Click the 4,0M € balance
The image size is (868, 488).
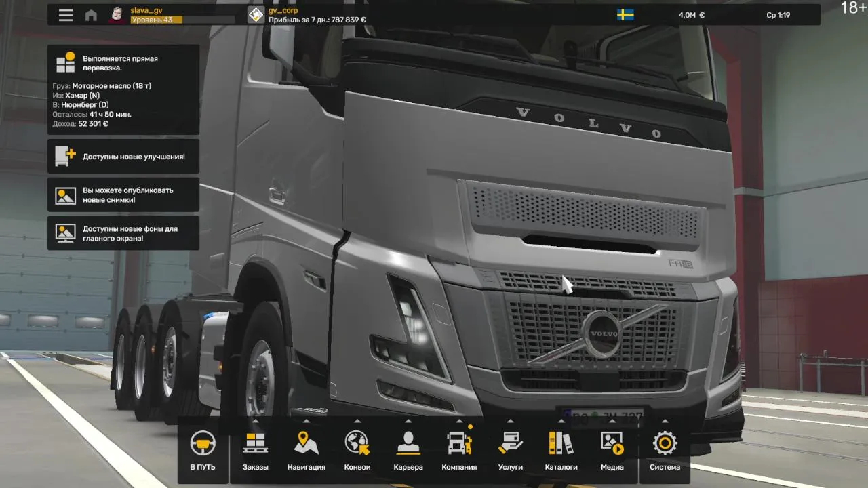point(692,15)
